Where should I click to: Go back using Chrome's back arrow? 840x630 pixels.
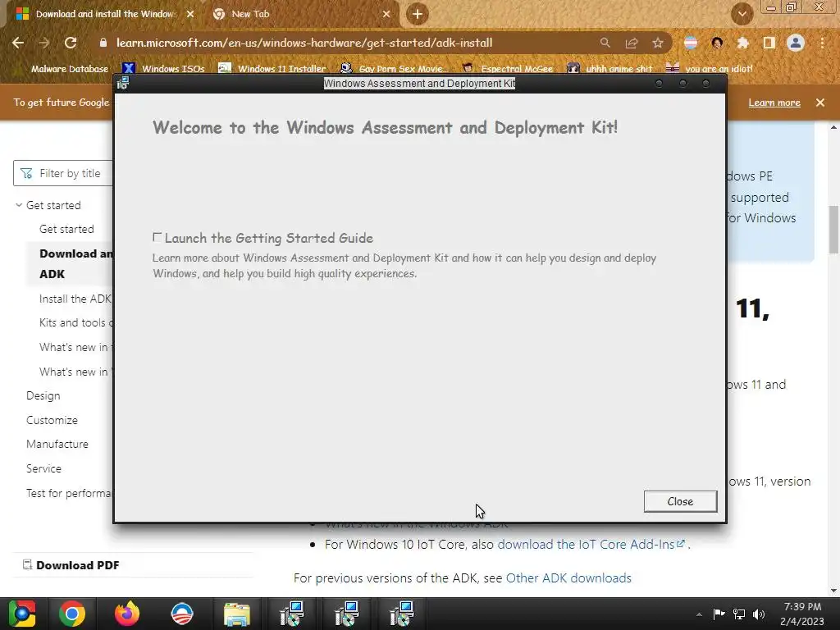(18, 43)
